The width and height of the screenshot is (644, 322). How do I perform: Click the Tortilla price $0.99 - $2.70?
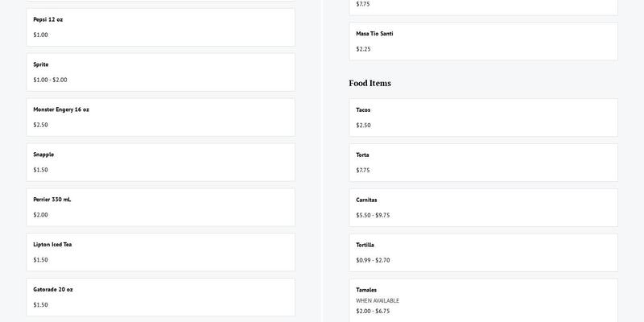(373, 260)
